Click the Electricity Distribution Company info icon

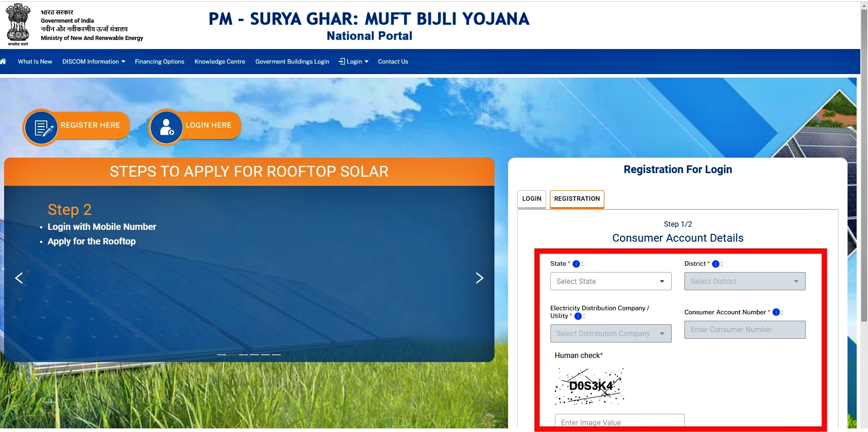tap(578, 316)
